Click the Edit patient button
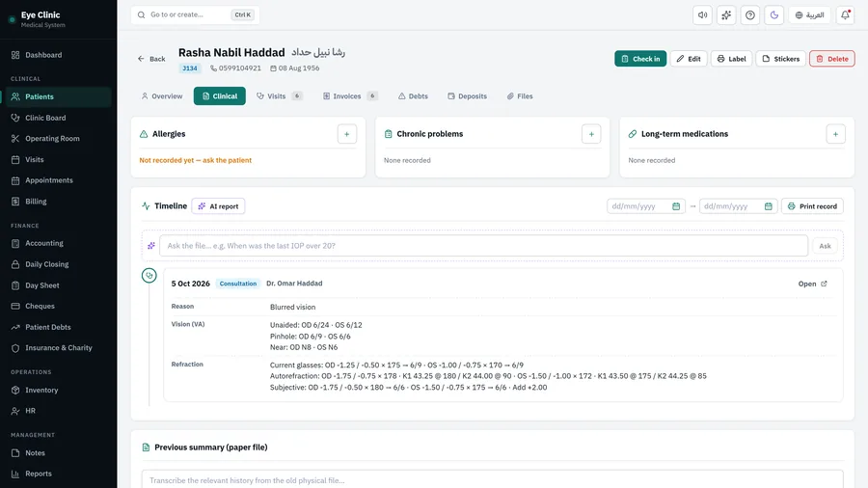This screenshot has height=488, width=868. click(x=689, y=59)
